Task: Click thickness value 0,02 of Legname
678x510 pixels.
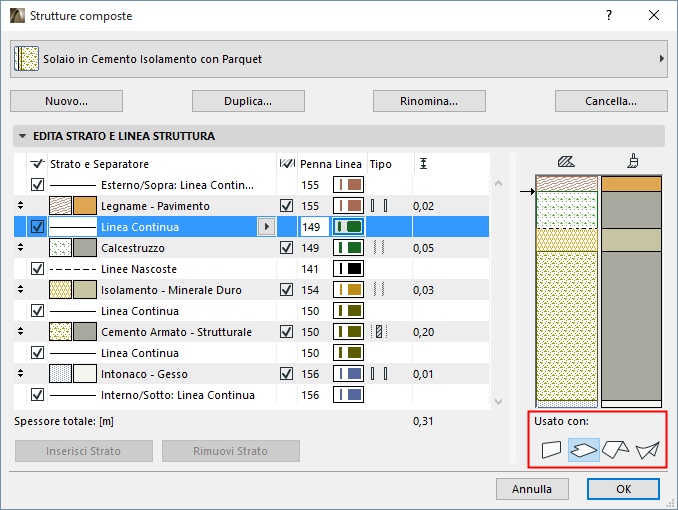Action: pyautogui.click(x=423, y=206)
